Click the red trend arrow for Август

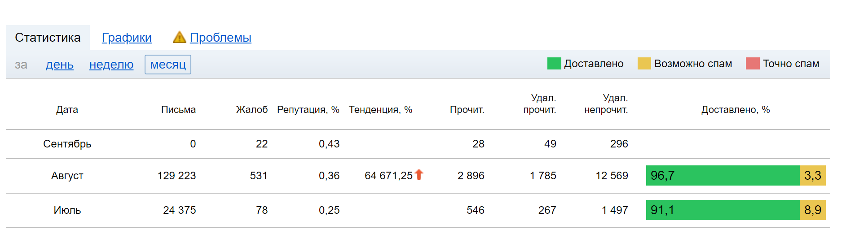(419, 174)
